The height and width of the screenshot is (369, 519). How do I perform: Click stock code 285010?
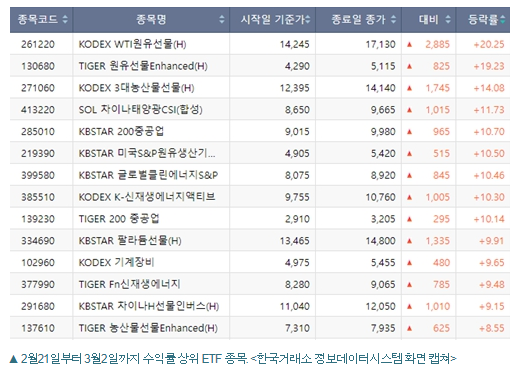click(x=38, y=131)
